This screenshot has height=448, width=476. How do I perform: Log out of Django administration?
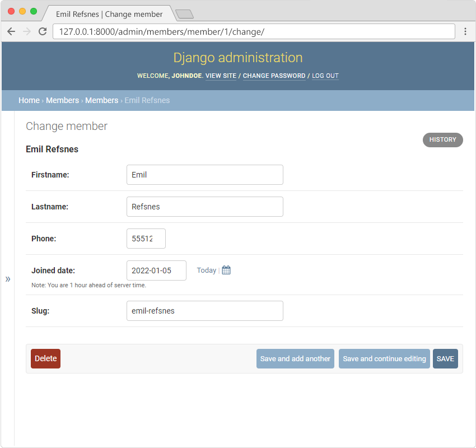[x=325, y=76]
